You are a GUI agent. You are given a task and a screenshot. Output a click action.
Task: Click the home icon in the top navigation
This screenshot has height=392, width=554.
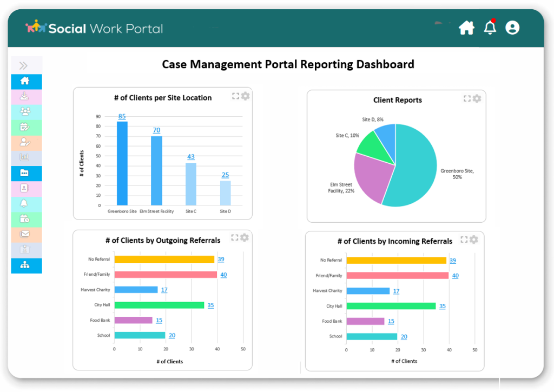[466, 28]
